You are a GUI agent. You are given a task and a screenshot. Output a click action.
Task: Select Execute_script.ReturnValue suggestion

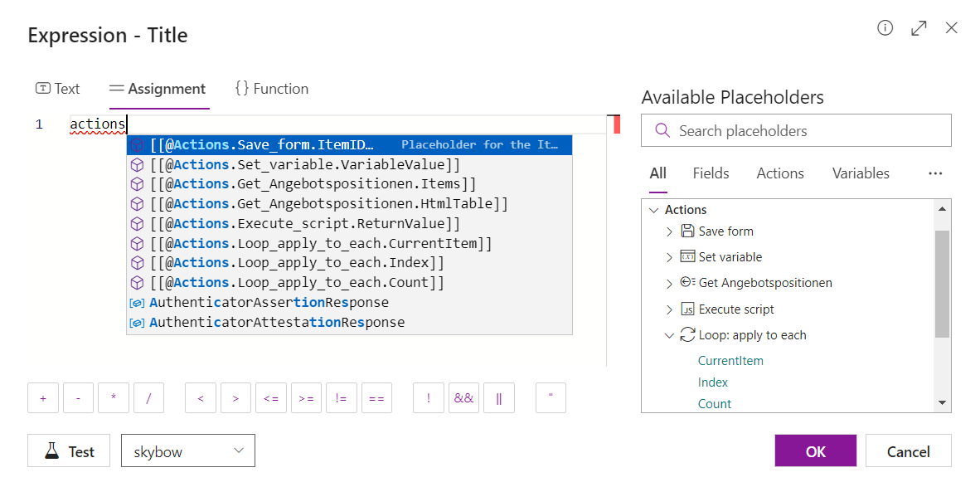pyautogui.click(x=349, y=224)
